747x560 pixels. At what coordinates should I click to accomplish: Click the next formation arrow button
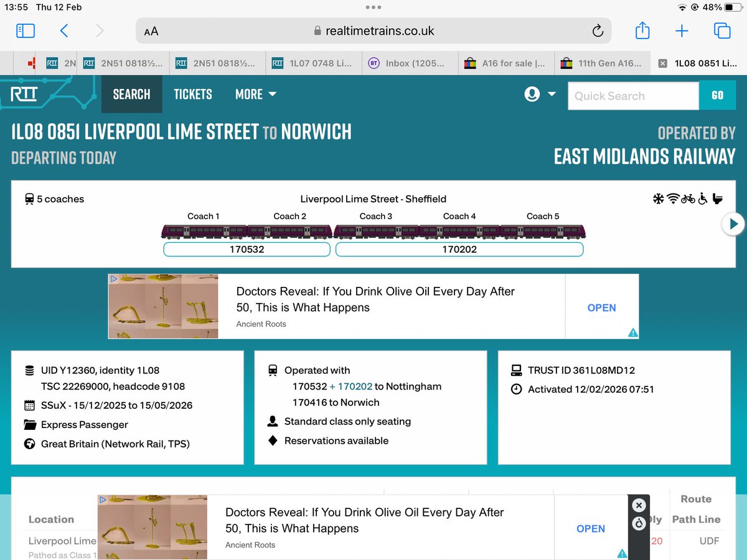click(x=733, y=224)
